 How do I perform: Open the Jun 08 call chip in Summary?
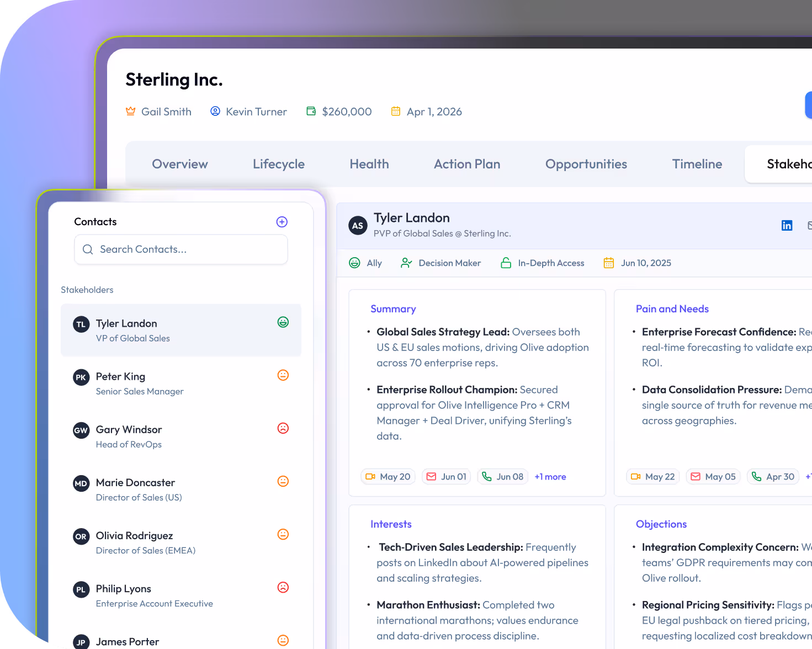tap(502, 477)
